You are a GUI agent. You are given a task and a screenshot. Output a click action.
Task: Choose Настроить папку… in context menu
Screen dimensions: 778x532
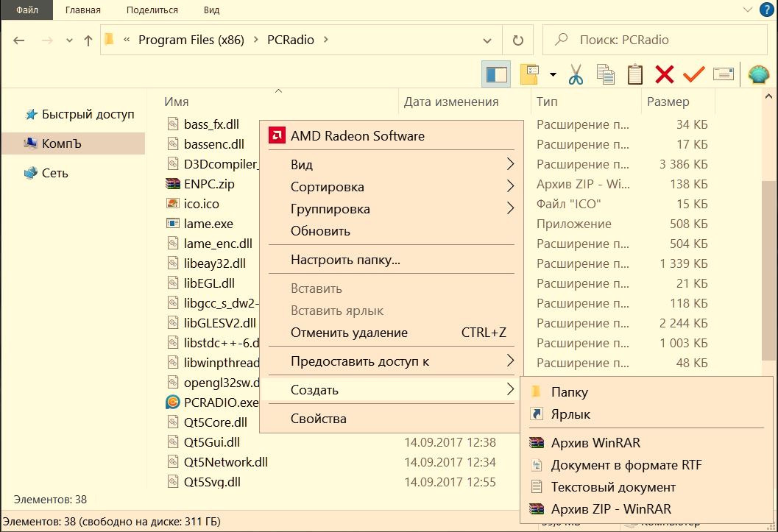point(391,260)
